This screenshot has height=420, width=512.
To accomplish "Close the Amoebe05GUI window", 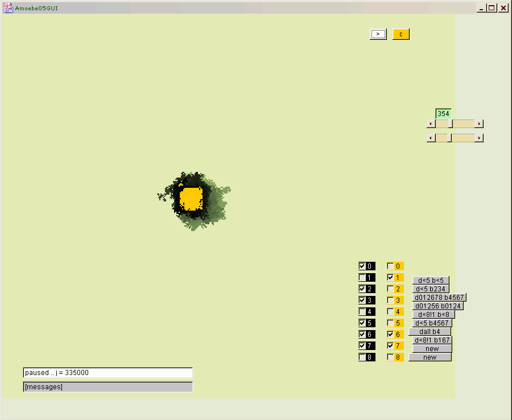I will 503,8.
